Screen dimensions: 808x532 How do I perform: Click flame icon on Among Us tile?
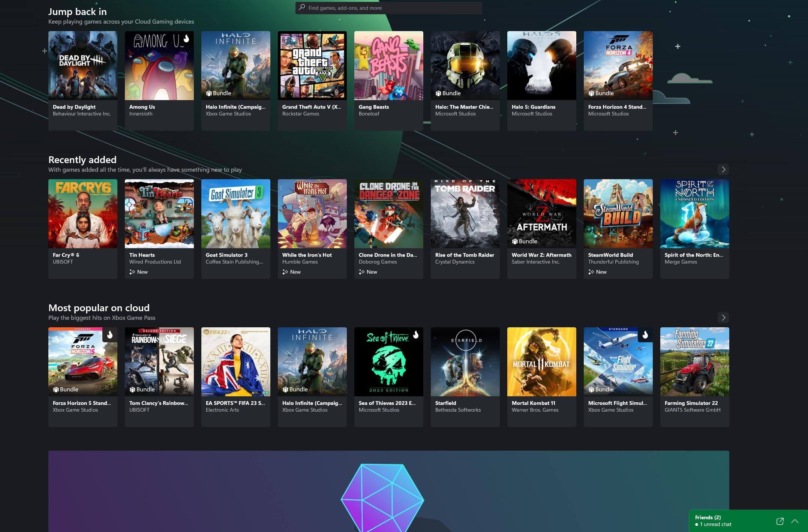(x=186, y=38)
